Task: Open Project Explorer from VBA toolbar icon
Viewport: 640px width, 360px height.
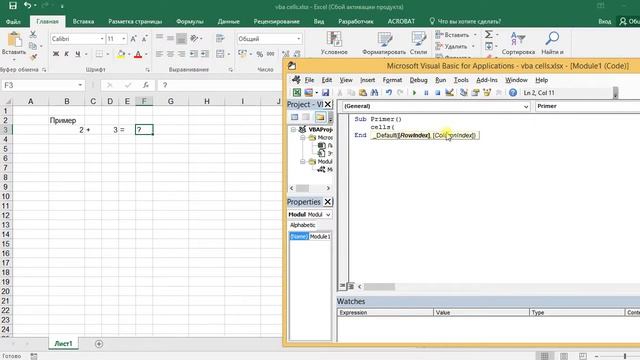Action: point(463,93)
